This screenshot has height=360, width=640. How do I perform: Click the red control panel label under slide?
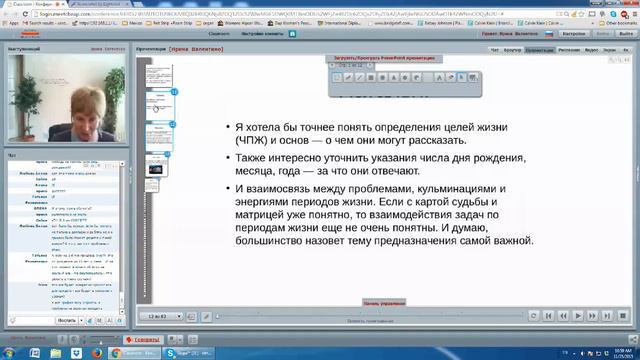click(384, 303)
